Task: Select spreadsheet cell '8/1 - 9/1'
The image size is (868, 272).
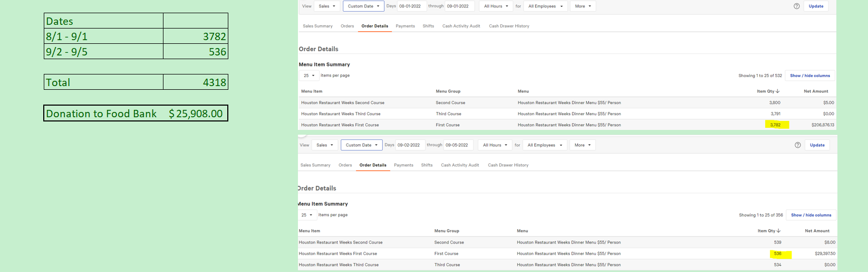Action: click(x=103, y=36)
